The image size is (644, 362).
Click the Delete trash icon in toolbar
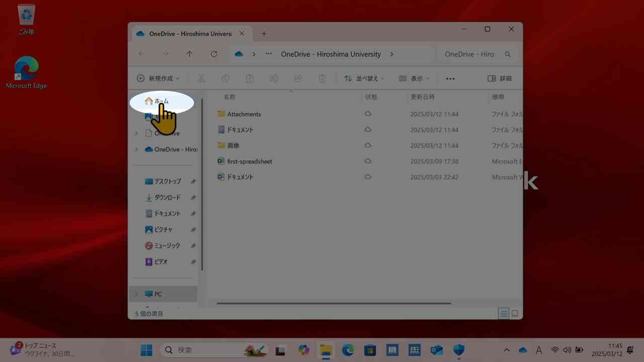tap(322, 78)
